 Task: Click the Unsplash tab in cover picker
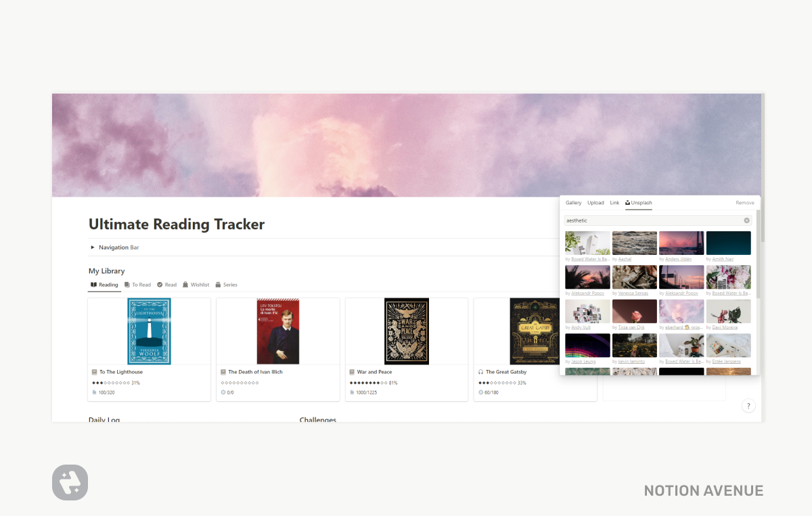coord(639,203)
